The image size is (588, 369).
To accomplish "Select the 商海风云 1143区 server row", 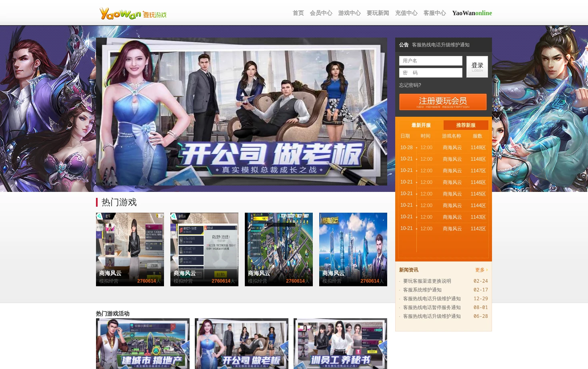I will point(443,217).
